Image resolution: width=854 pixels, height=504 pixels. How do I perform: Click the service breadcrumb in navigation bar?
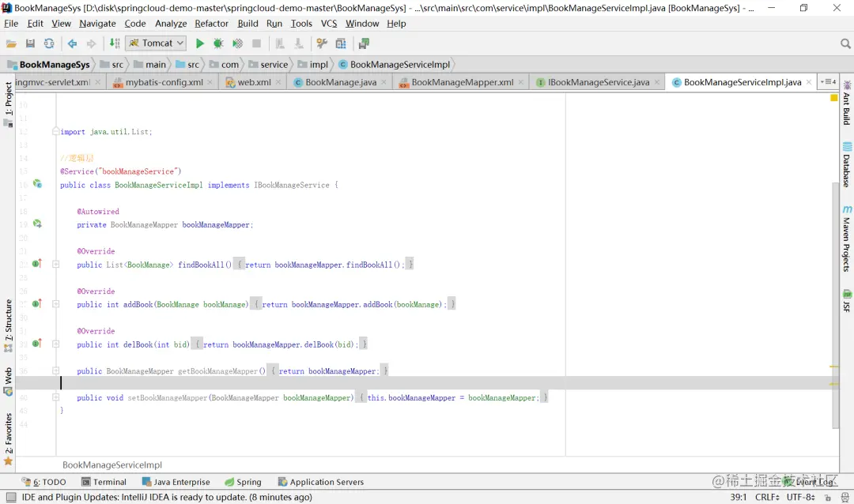tap(268, 64)
